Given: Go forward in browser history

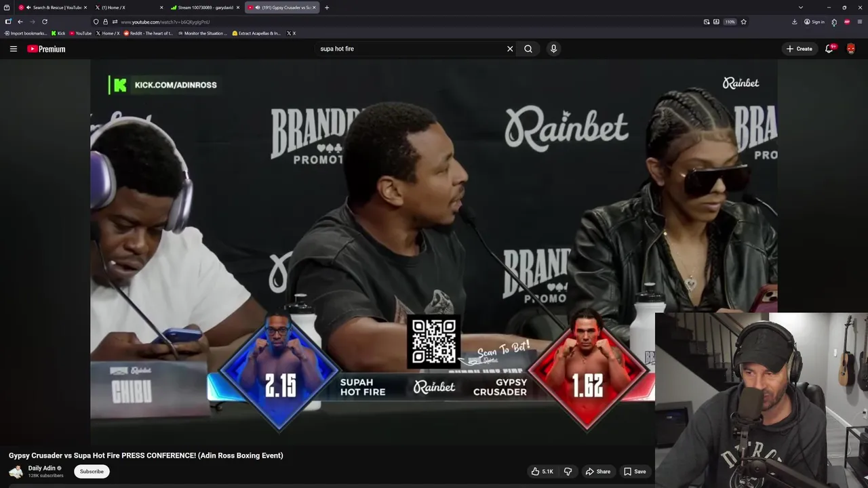Looking at the screenshot, I should pos(32,22).
